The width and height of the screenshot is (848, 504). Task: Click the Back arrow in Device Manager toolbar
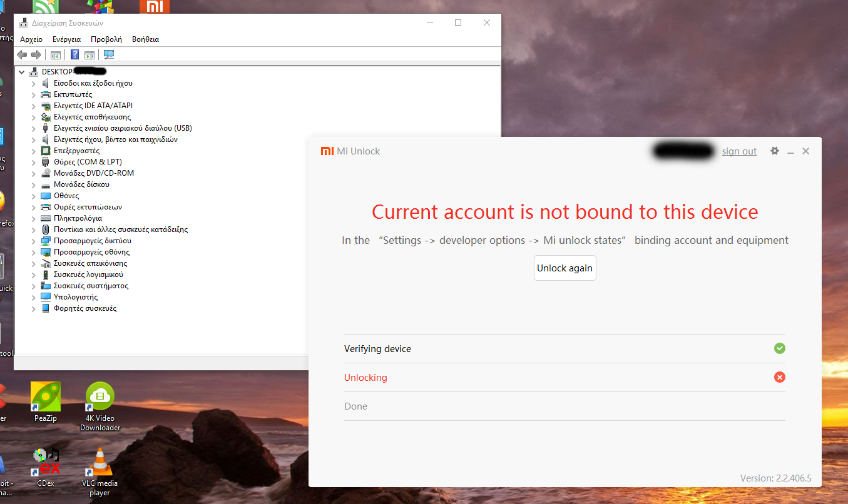[22, 55]
